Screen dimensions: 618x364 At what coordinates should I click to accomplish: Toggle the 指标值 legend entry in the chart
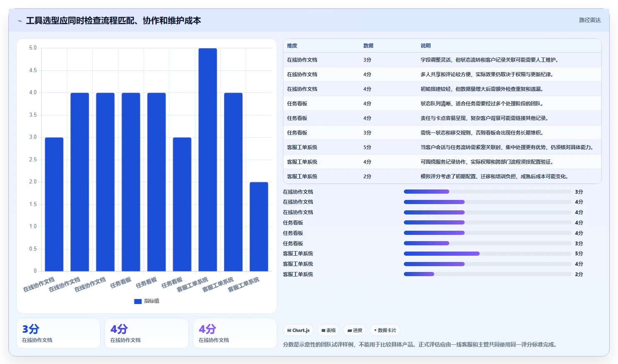click(x=147, y=301)
